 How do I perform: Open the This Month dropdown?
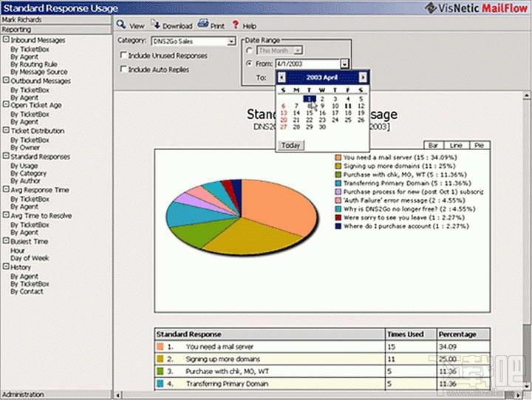point(298,50)
